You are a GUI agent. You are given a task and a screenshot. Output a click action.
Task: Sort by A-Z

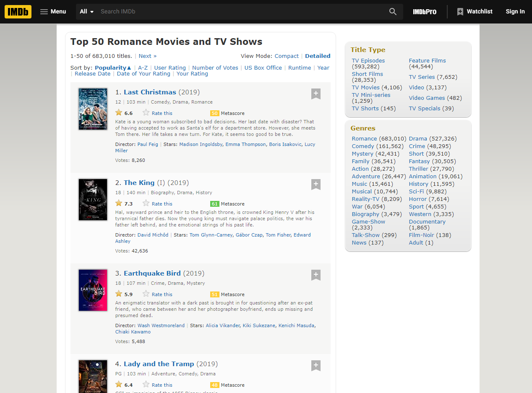(143, 68)
